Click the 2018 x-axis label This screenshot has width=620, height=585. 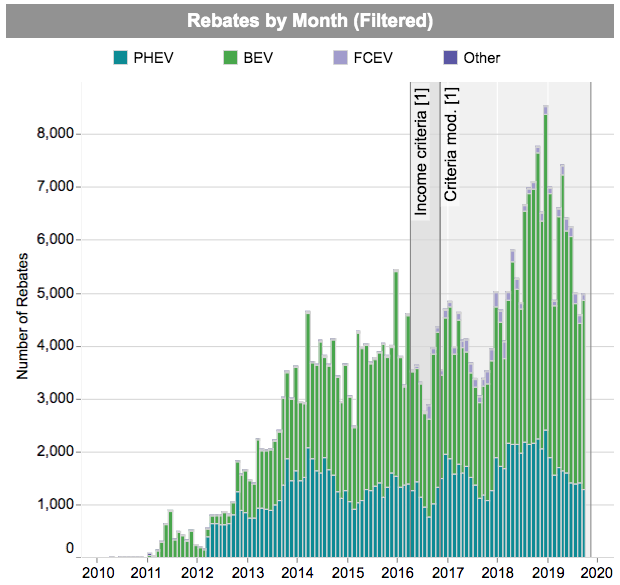[497, 572]
